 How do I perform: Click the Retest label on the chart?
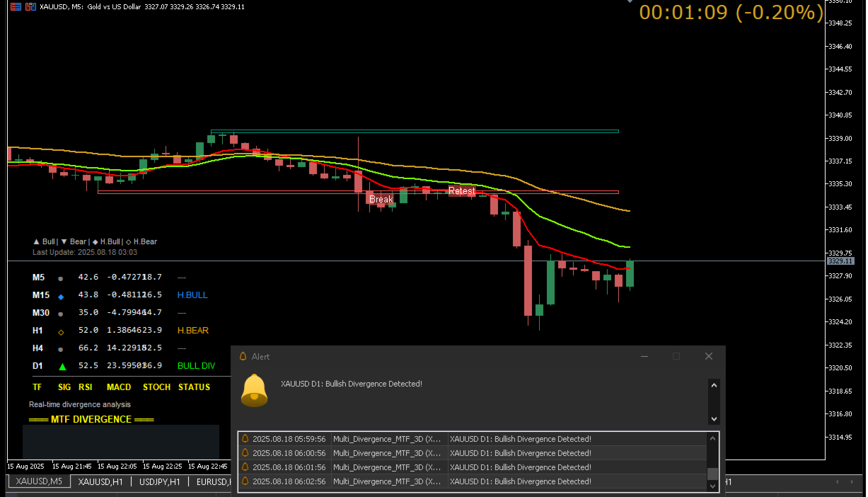tap(462, 191)
